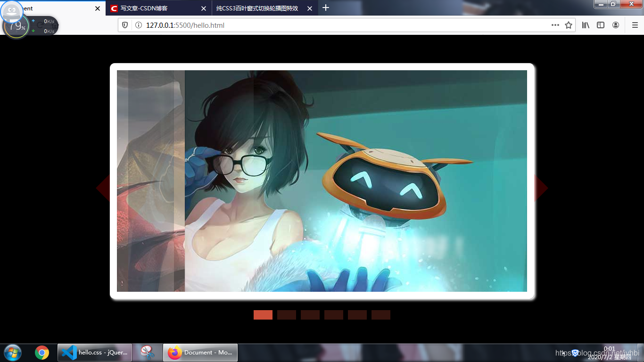
Task: Open the Firefox hamburger menu
Action: click(635, 25)
